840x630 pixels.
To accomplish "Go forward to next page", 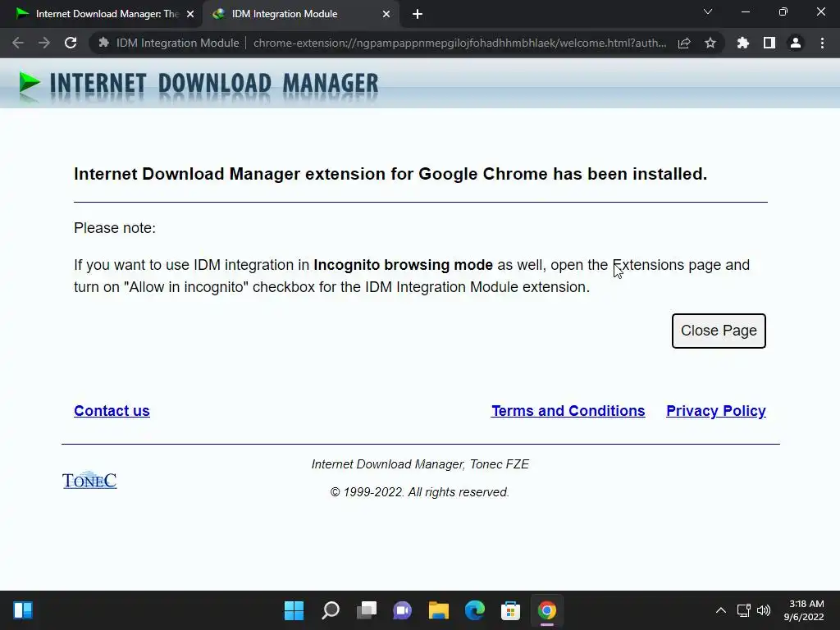I will (44, 43).
